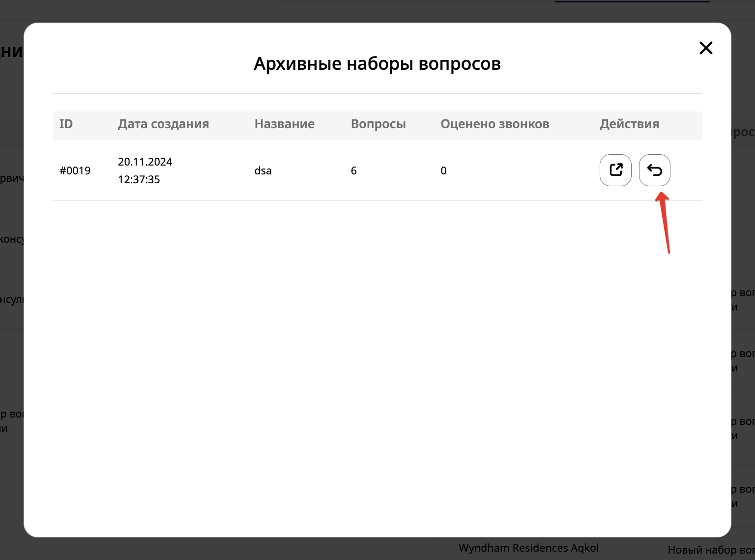Click the Архивные наборы вопросов title
Screen dimensions: 755x560
377,64
